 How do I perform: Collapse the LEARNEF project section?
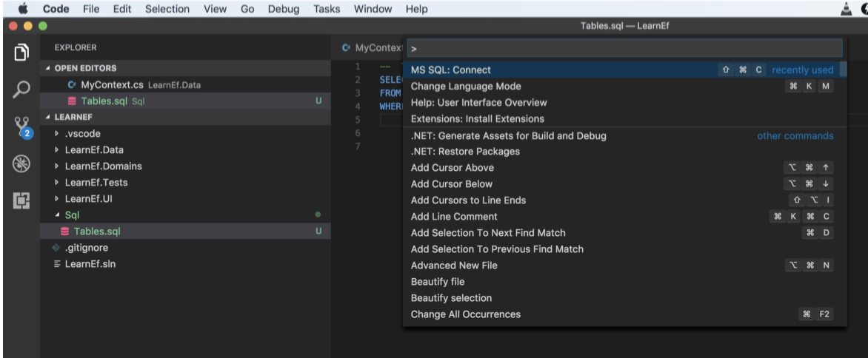click(47, 117)
